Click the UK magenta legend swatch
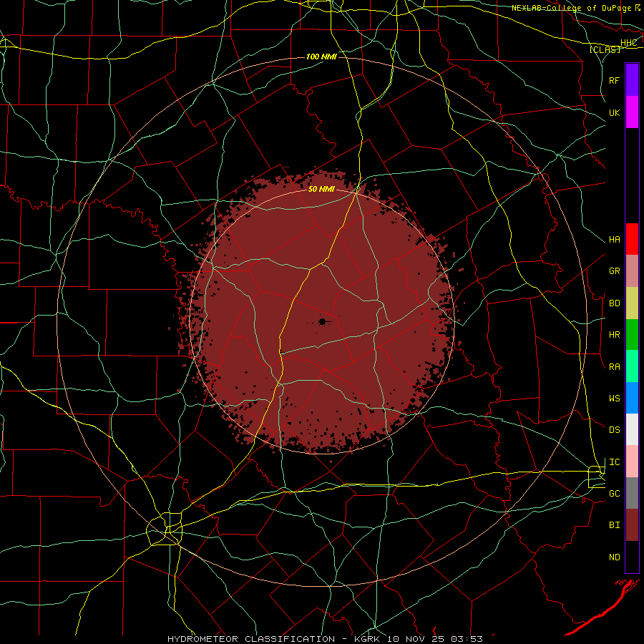Viewport: 644px width, 644px height. [x=632, y=112]
